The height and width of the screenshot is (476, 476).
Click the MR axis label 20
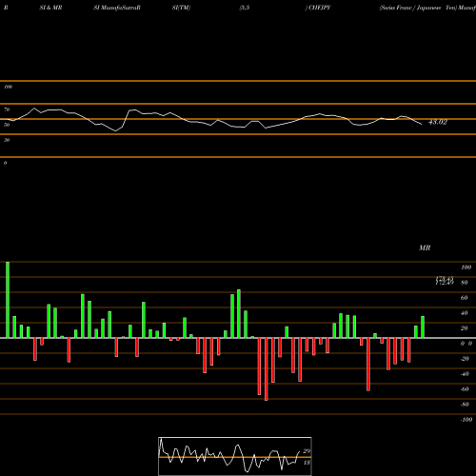[x=465, y=328]
